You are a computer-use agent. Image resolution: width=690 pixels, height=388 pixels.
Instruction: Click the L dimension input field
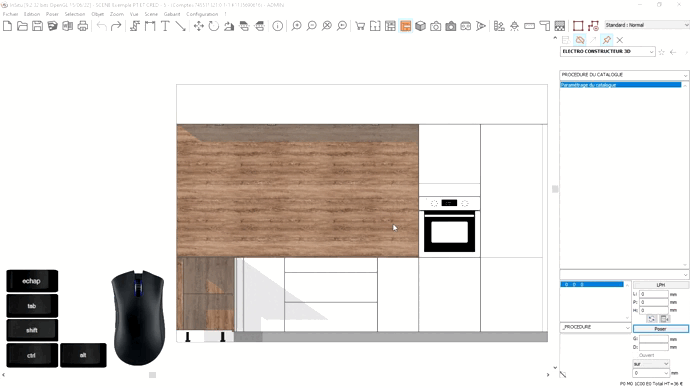pyautogui.click(x=653, y=294)
